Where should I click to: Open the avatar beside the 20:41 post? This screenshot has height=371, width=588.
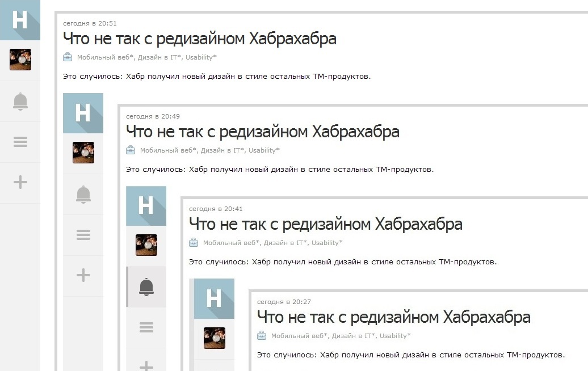tap(146, 244)
